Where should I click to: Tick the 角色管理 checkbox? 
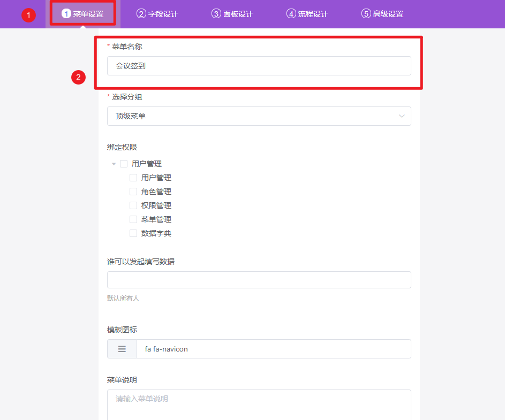click(x=133, y=192)
